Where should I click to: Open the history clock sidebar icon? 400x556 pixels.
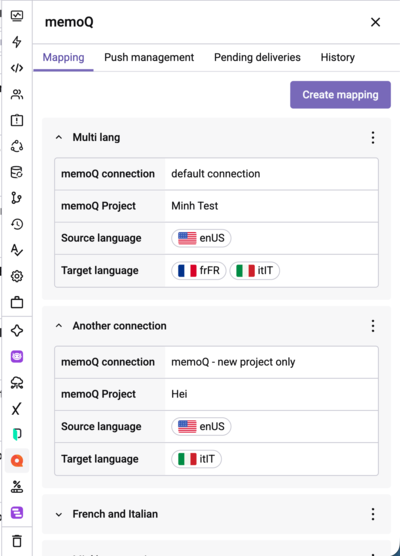(17, 224)
